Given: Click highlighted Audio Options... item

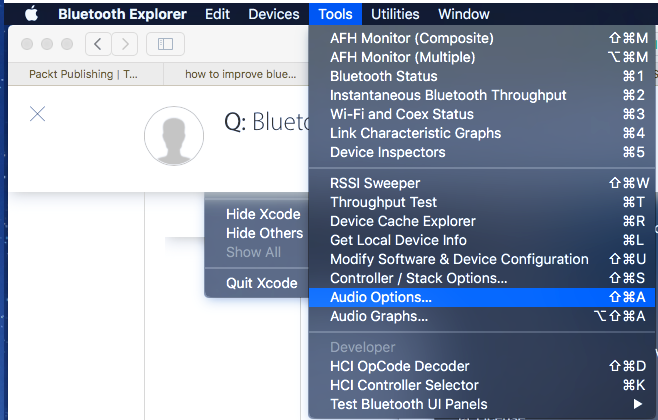Looking at the screenshot, I should click(481, 297).
